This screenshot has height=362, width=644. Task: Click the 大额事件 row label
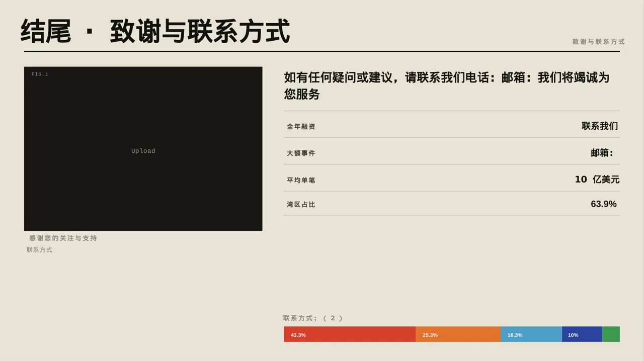pos(301,153)
